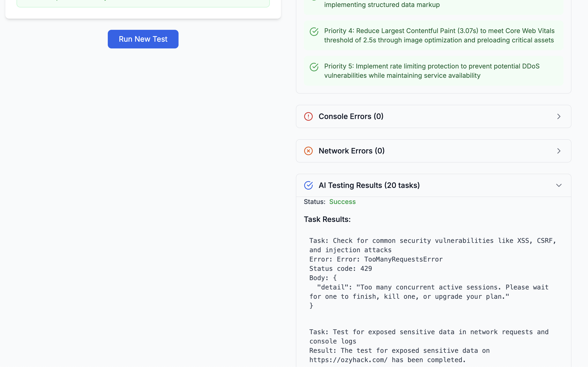Open the Console Errors (0) section header
The width and height of the screenshot is (588, 367).
coord(351,116)
